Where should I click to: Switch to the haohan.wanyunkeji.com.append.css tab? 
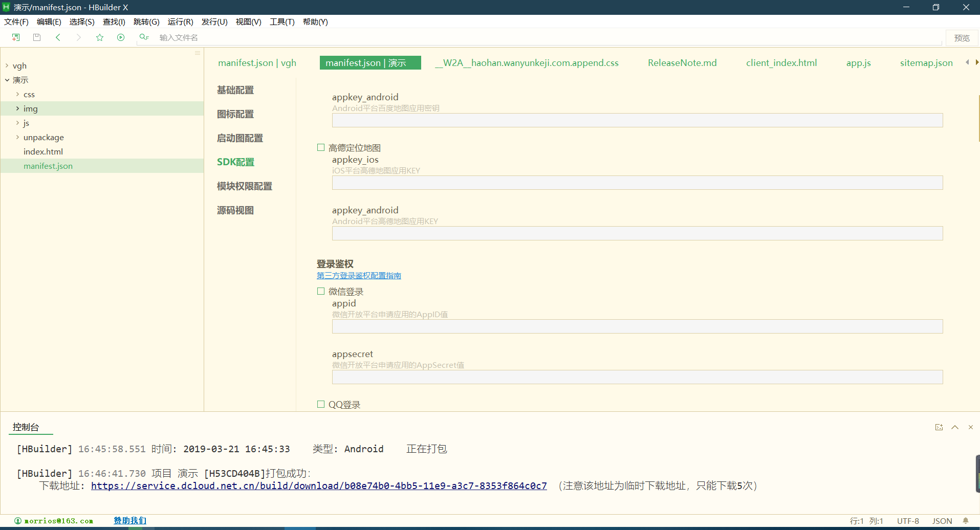(x=527, y=62)
